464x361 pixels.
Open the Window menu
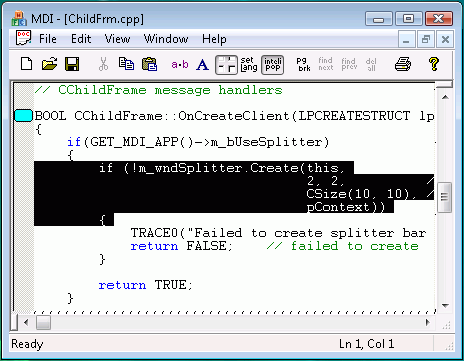coord(166,39)
